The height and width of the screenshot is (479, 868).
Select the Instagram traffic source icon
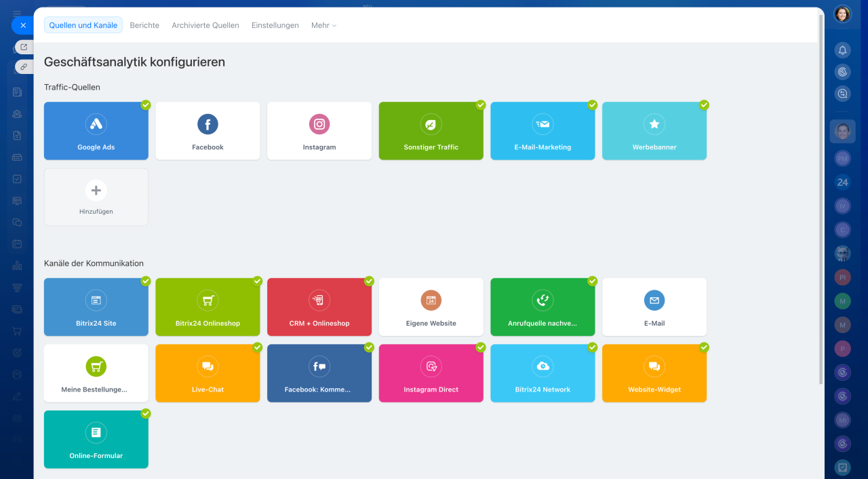coord(319,124)
